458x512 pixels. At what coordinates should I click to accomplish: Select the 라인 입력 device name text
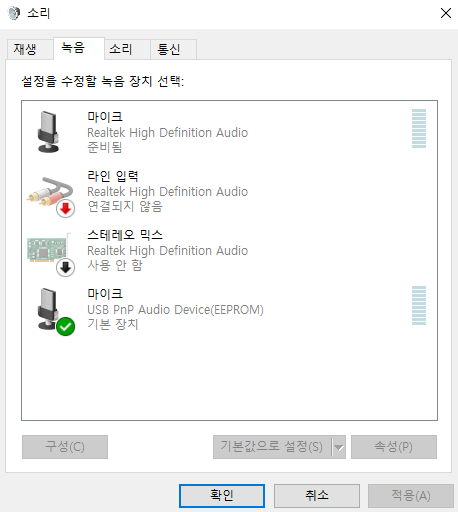click(x=113, y=176)
